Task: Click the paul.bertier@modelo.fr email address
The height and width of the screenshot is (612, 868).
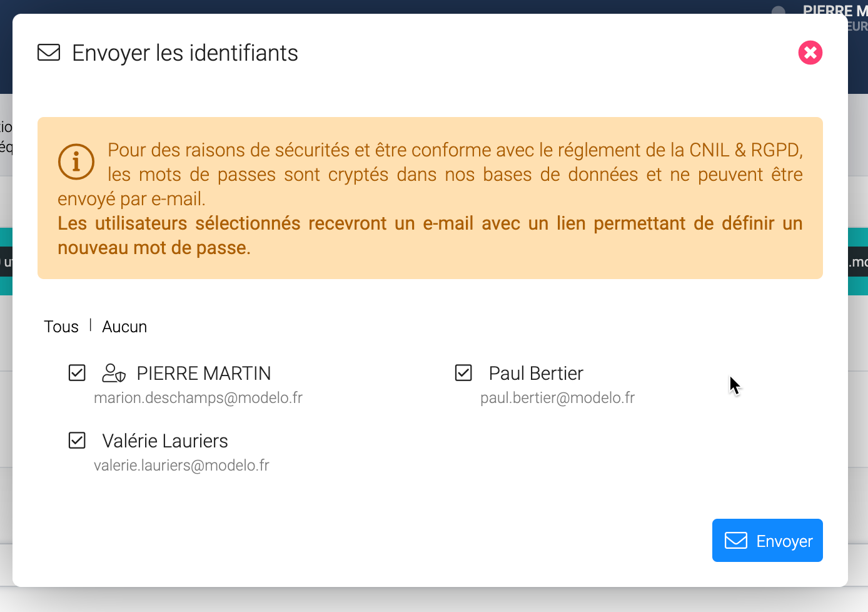Action: tap(557, 398)
